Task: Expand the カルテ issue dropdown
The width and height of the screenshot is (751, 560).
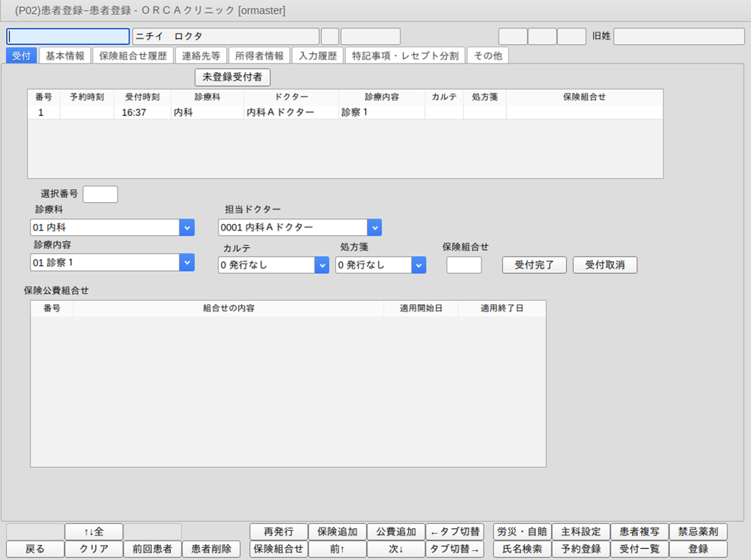Action: coord(321,265)
